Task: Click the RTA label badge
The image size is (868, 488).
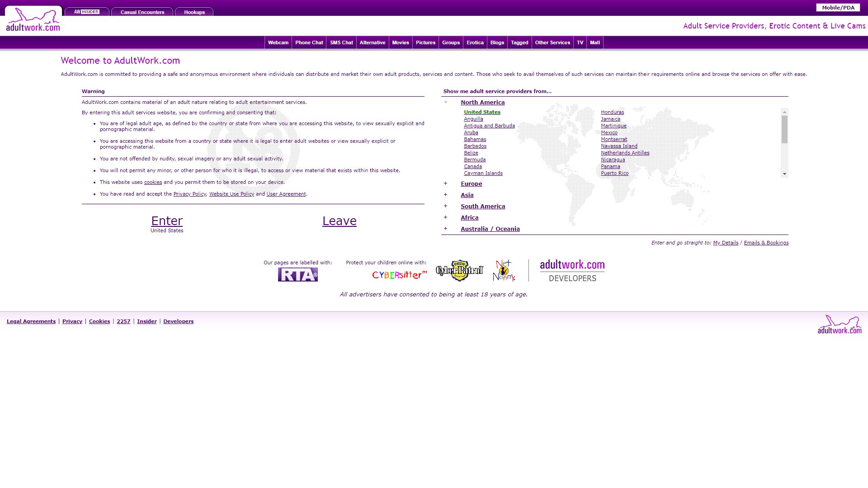Action: 297,274
